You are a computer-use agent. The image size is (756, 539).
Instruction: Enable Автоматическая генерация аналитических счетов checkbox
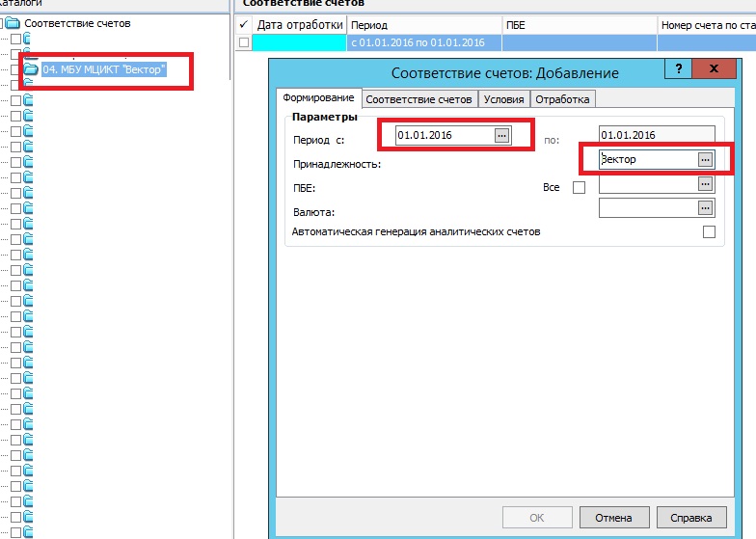709,231
